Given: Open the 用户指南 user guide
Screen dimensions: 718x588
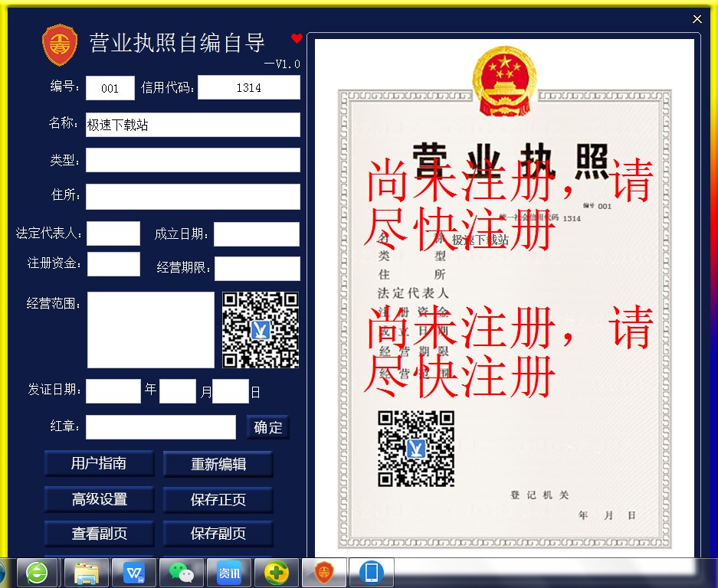Looking at the screenshot, I should pyautogui.click(x=99, y=463).
